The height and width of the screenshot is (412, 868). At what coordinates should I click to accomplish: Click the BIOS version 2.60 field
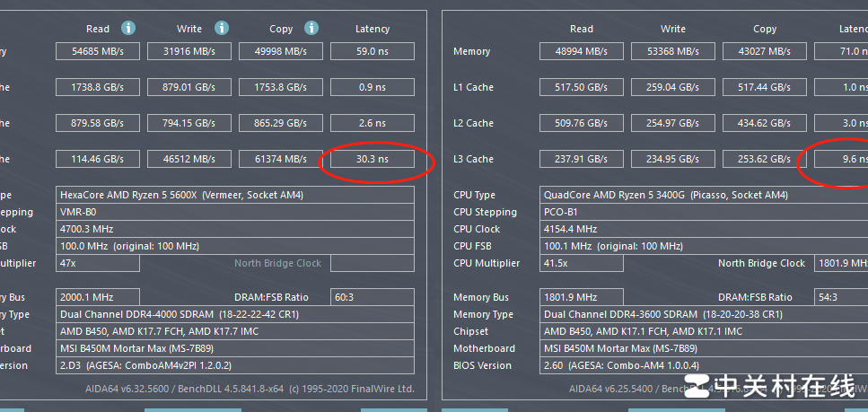coord(704,365)
